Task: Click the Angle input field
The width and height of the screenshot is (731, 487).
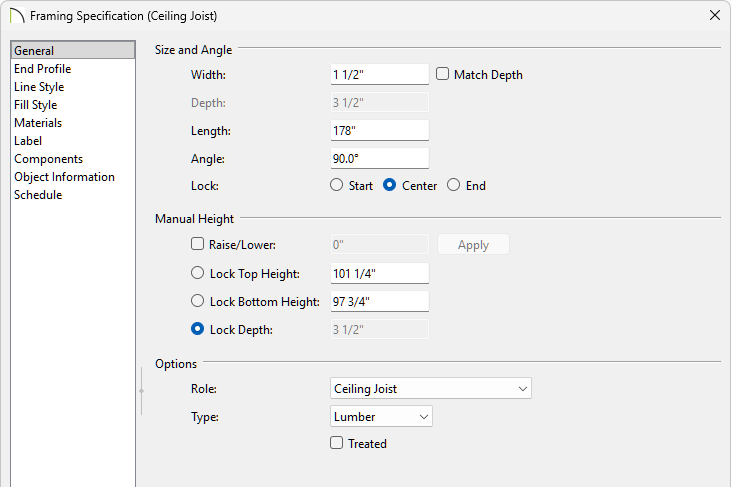Action: click(x=379, y=158)
